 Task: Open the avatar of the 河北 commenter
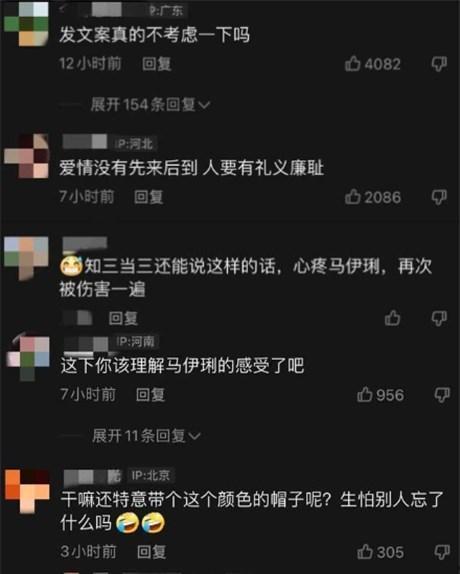pos(26,156)
